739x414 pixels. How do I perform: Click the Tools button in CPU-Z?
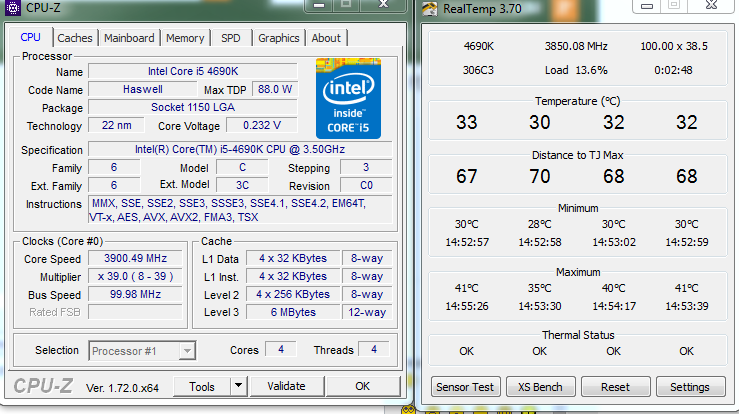click(202, 386)
